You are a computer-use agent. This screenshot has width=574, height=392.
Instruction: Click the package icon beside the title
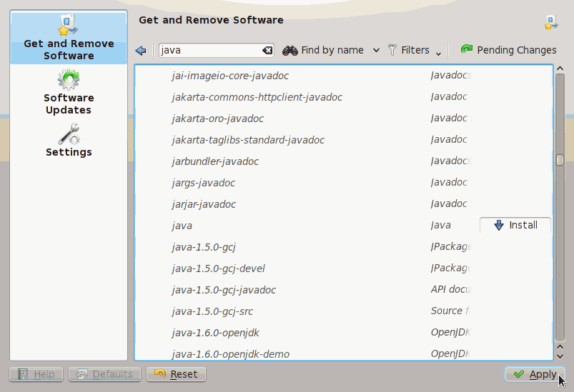tap(551, 22)
